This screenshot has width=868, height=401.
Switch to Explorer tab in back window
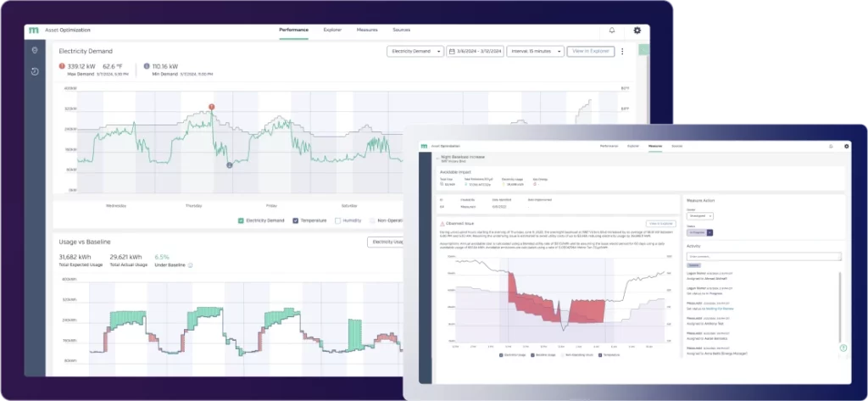pos(332,30)
